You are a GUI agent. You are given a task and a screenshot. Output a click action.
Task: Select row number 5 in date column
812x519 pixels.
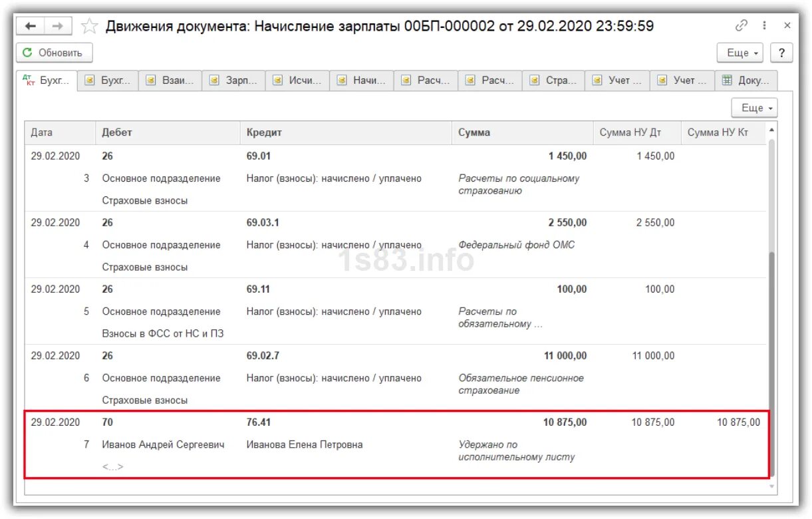86,311
